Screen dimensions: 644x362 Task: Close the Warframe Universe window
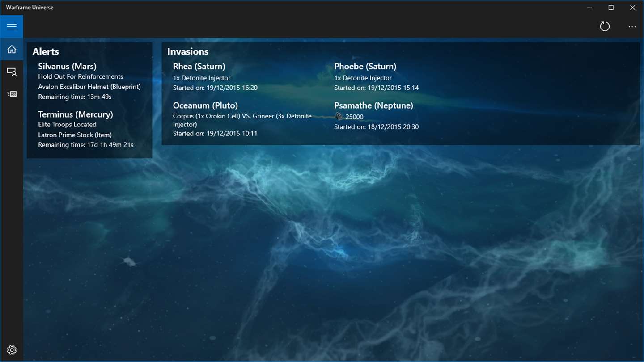[632, 8]
